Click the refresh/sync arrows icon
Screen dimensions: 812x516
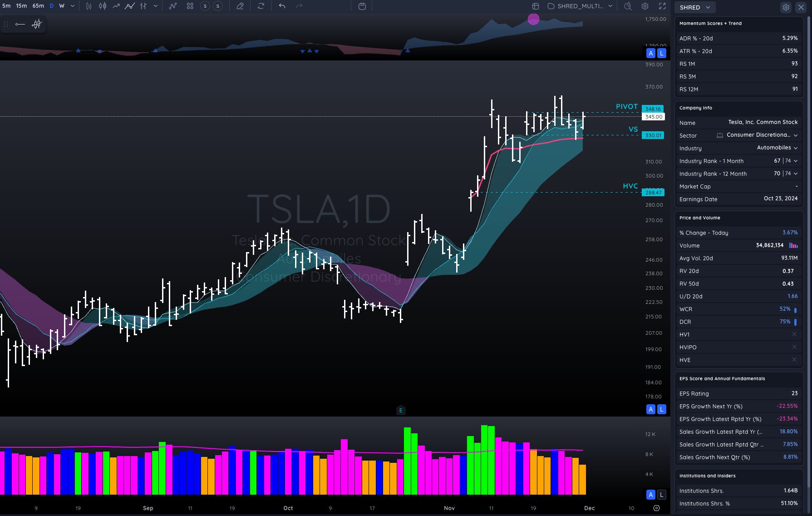tap(261, 6)
